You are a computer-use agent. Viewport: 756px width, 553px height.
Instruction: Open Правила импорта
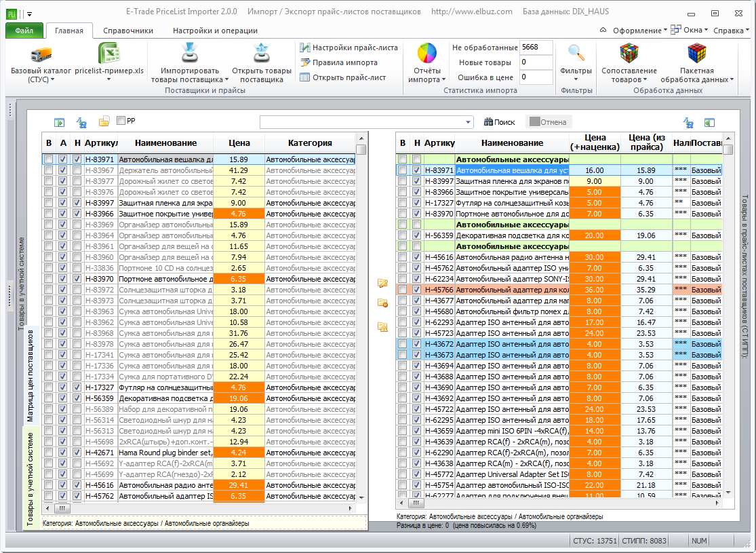point(339,62)
